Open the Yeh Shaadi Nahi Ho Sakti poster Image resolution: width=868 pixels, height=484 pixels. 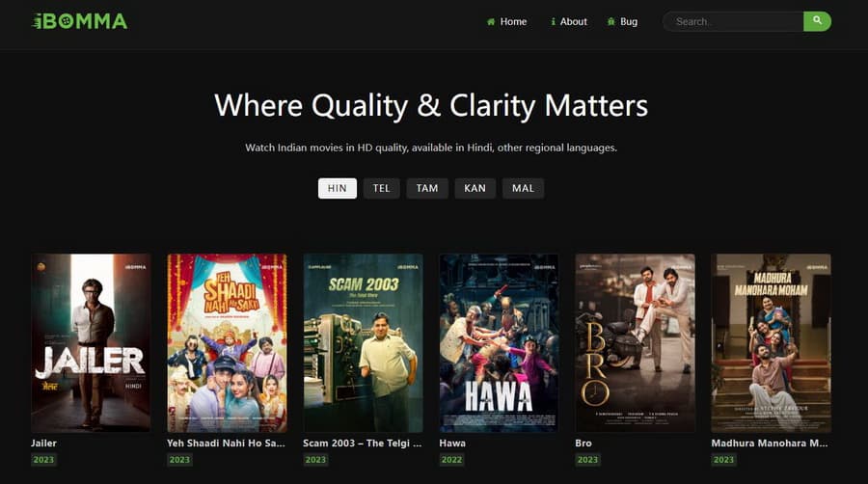tap(227, 343)
